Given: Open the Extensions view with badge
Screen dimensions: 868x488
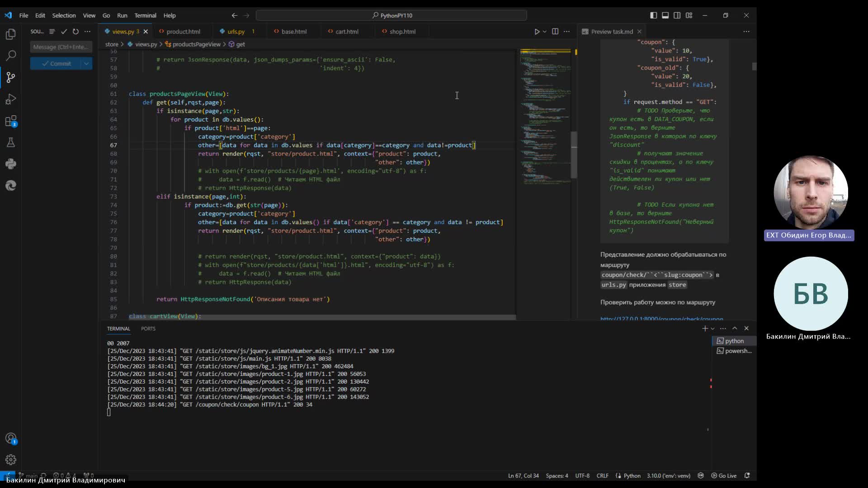Looking at the screenshot, I should click(x=11, y=121).
